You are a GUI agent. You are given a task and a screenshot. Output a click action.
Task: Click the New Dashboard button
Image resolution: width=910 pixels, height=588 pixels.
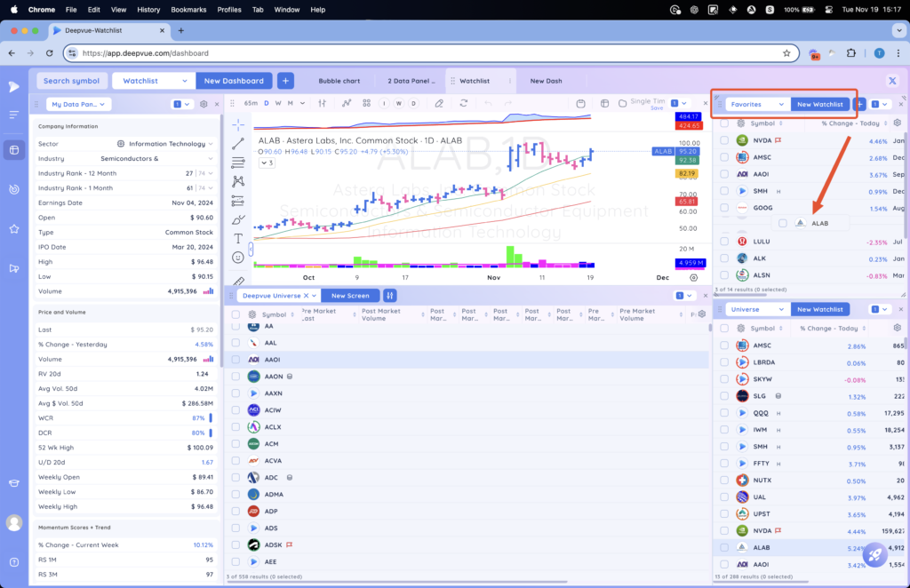234,81
